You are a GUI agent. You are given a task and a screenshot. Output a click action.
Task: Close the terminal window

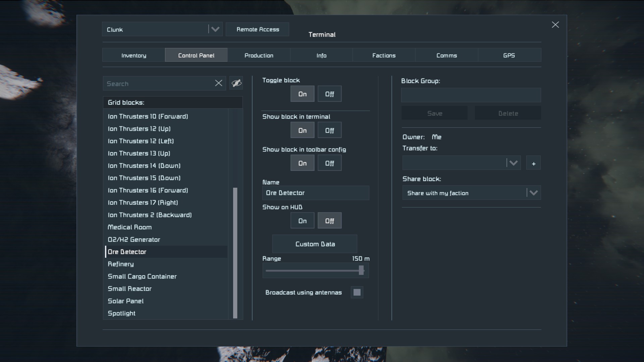pos(555,25)
